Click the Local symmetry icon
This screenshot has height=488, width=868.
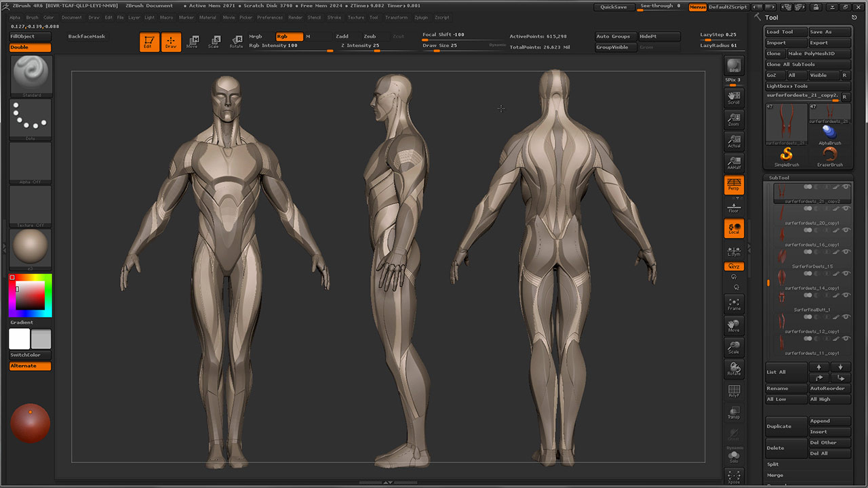(734, 228)
